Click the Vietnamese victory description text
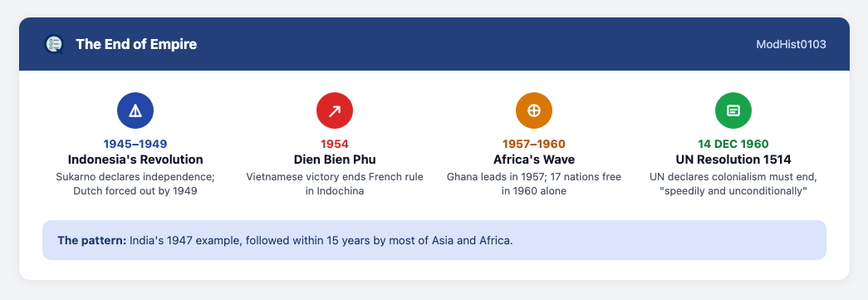This screenshot has height=300, width=868. [x=335, y=184]
